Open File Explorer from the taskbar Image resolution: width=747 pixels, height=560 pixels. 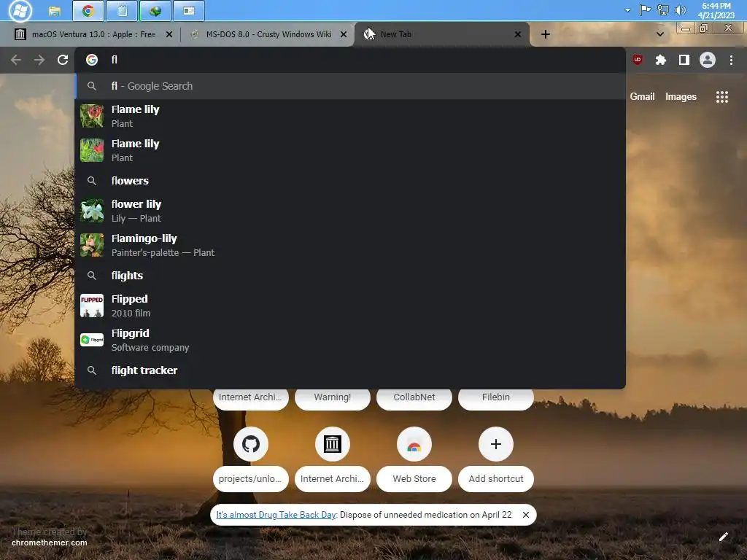point(55,11)
